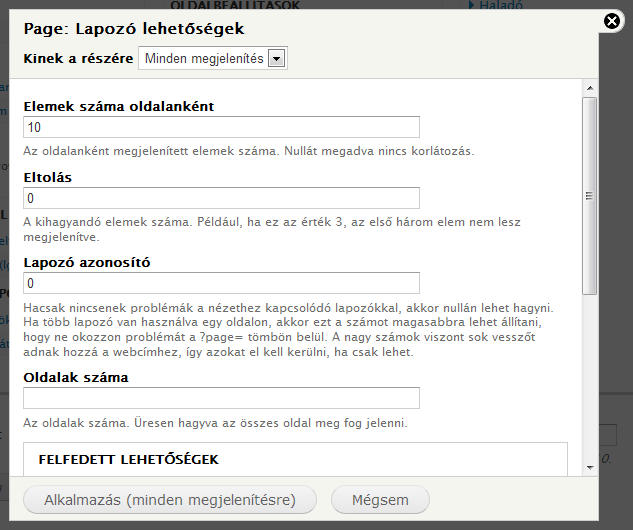Click the FELFEDETT LEHETŐSÉGEK fieldset heading
The height and width of the screenshot is (530, 633).
[128, 459]
